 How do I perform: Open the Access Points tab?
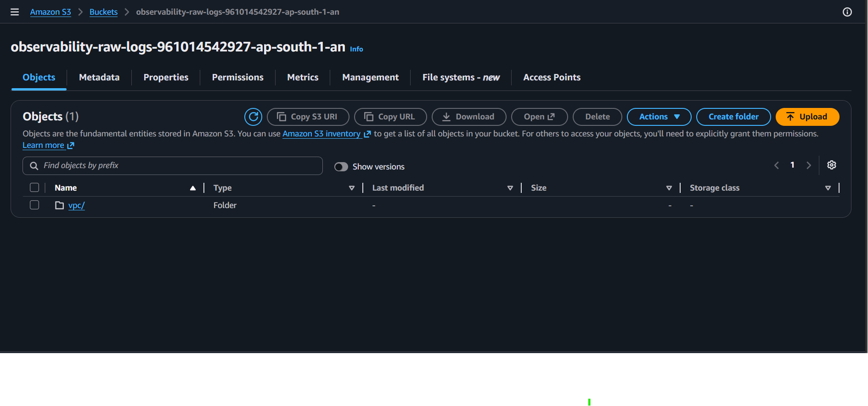(x=552, y=77)
